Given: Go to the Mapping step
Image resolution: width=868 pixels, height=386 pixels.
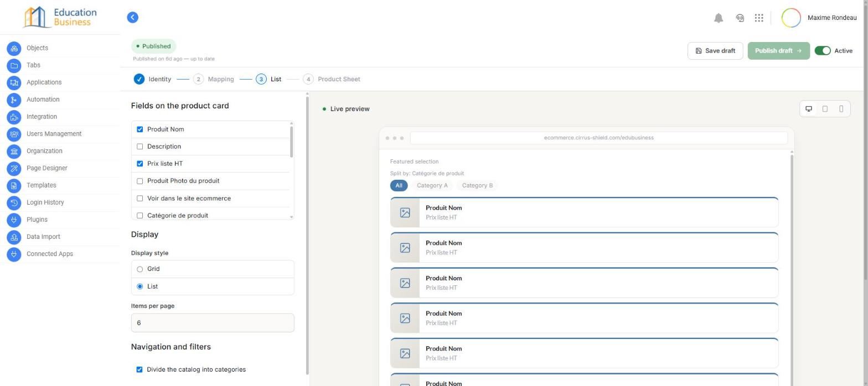Looking at the screenshot, I should click(214, 79).
